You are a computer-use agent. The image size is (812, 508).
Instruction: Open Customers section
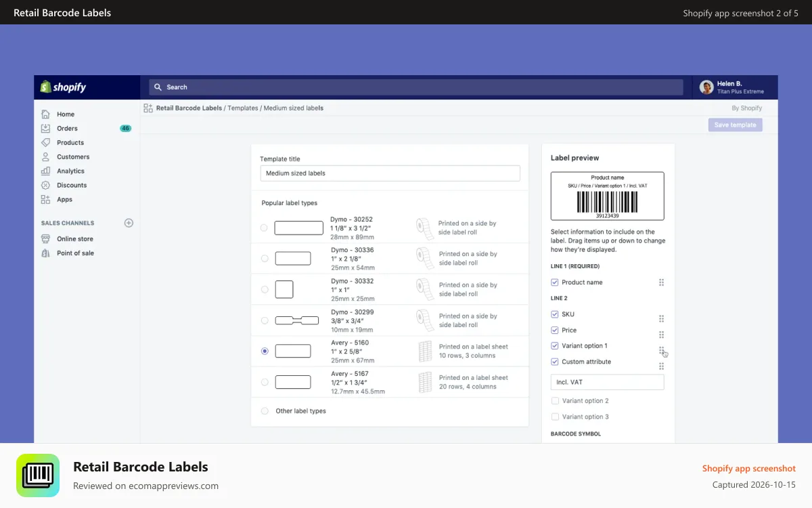[73, 157]
